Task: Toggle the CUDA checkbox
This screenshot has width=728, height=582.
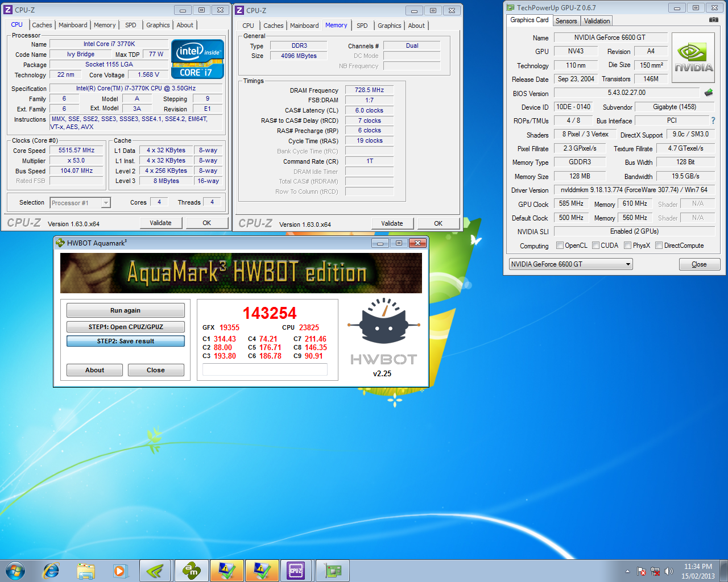Action: (x=595, y=246)
